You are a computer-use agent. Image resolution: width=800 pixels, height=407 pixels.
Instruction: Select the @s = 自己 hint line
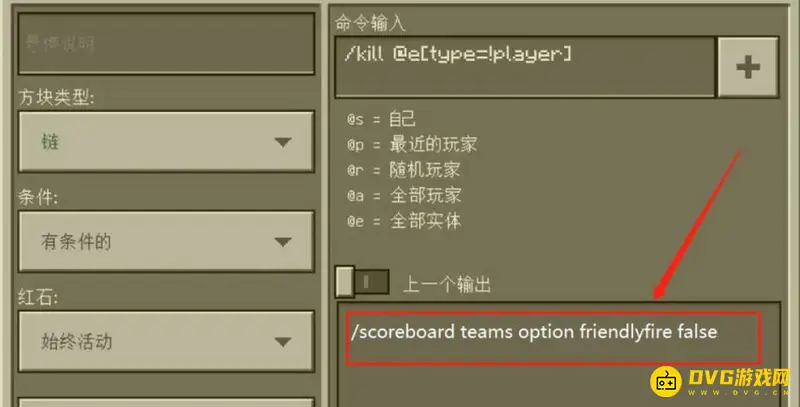(381, 119)
